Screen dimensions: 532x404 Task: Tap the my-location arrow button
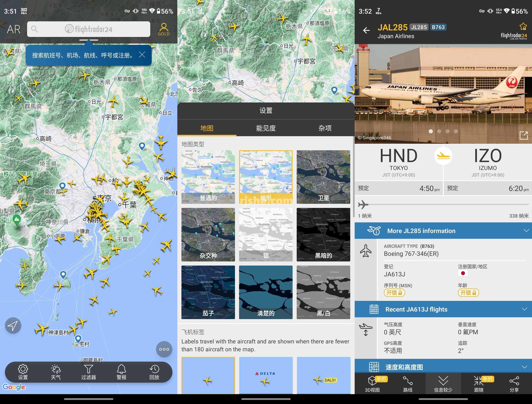click(x=13, y=325)
